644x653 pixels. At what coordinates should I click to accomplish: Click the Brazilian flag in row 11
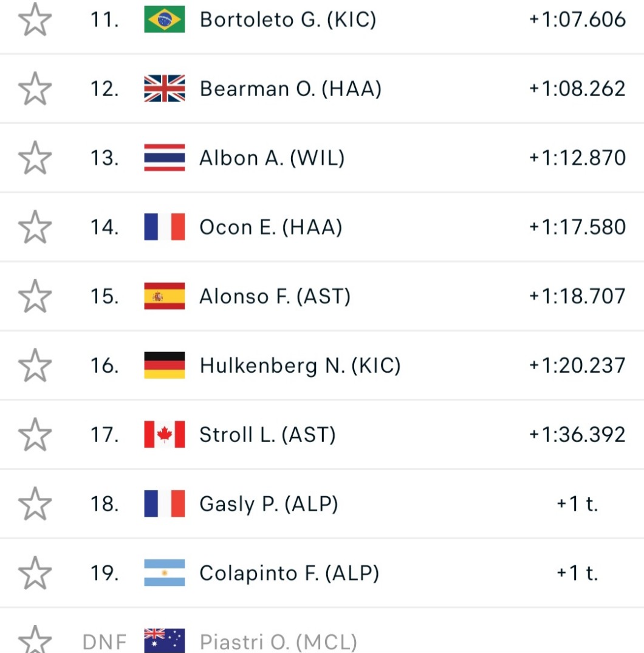click(165, 20)
